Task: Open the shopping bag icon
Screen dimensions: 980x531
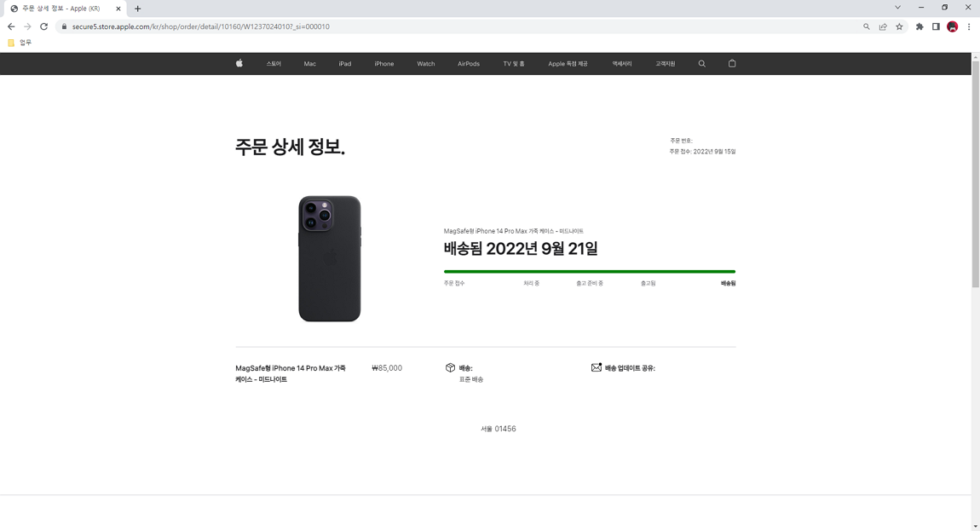Action: point(732,63)
